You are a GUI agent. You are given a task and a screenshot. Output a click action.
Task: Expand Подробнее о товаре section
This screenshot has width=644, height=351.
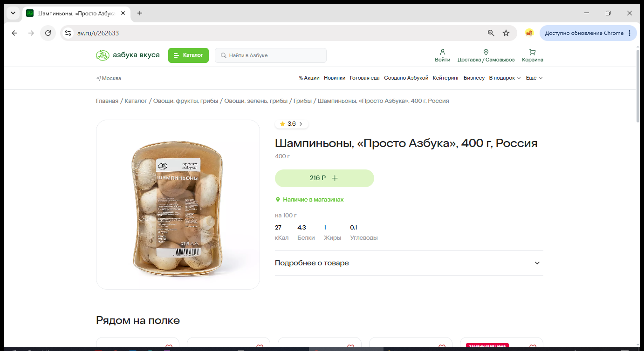[409, 263]
